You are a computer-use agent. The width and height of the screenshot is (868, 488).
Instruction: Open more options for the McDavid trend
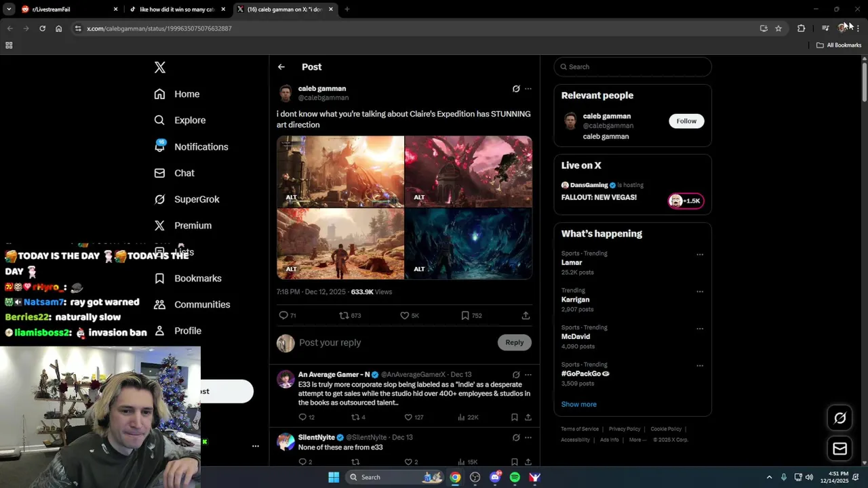point(700,329)
